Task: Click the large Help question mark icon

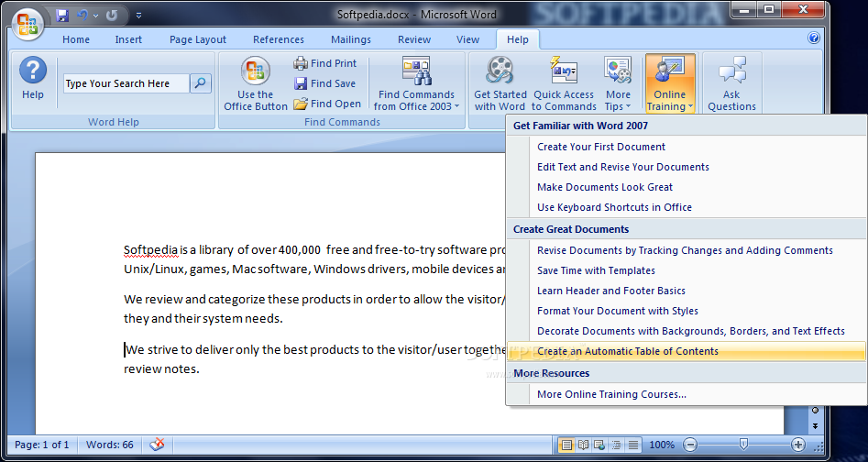Action: pyautogui.click(x=33, y=71)
